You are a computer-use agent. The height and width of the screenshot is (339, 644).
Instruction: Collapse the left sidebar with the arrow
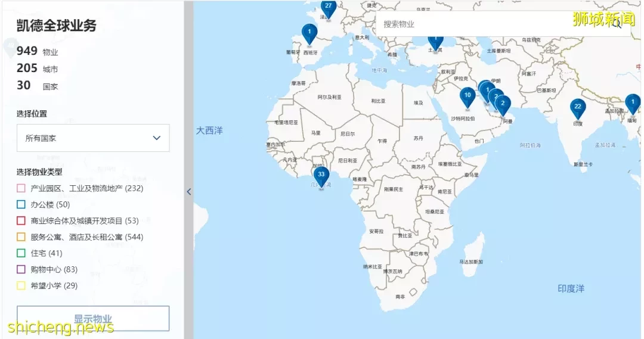click(x=189, y=191)
